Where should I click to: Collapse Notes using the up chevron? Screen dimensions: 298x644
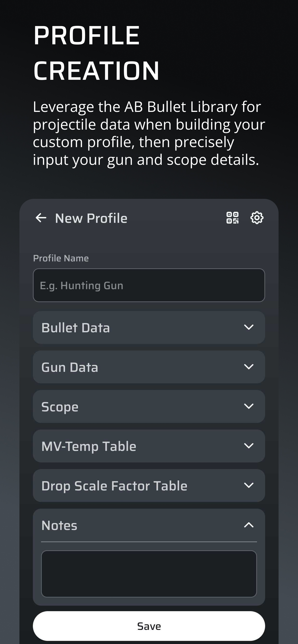tap(249, 525)
